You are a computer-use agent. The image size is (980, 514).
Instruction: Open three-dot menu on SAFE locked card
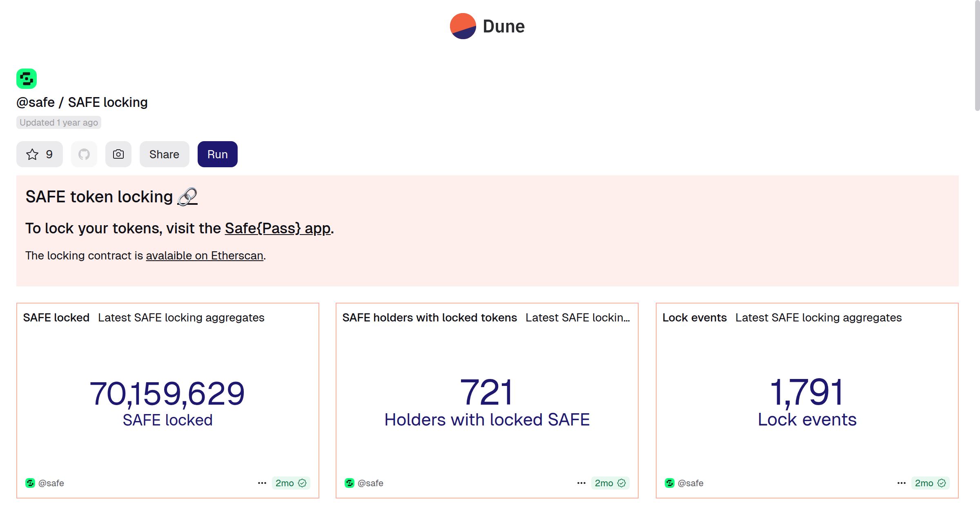(x=262, y=483)
